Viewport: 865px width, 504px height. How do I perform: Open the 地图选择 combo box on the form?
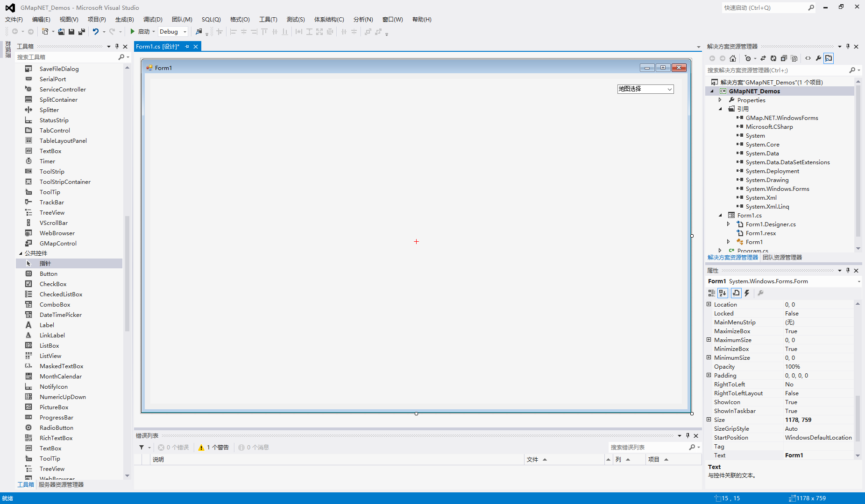670,89
